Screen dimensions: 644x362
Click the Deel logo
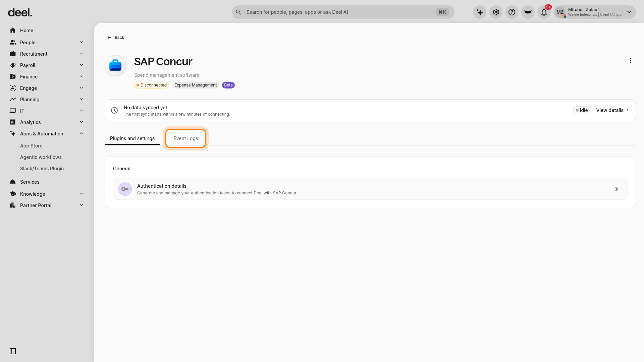pyautogui.click(x=20, y=13)
